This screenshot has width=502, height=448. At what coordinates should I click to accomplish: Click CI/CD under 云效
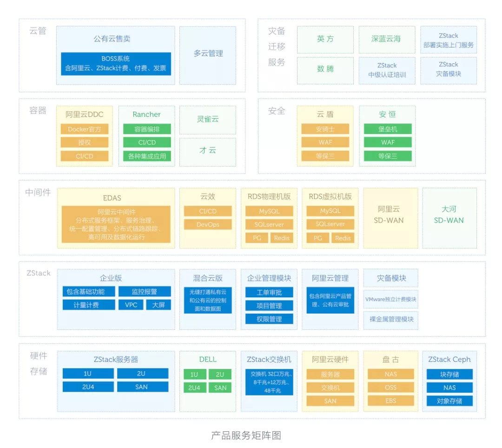208,211
